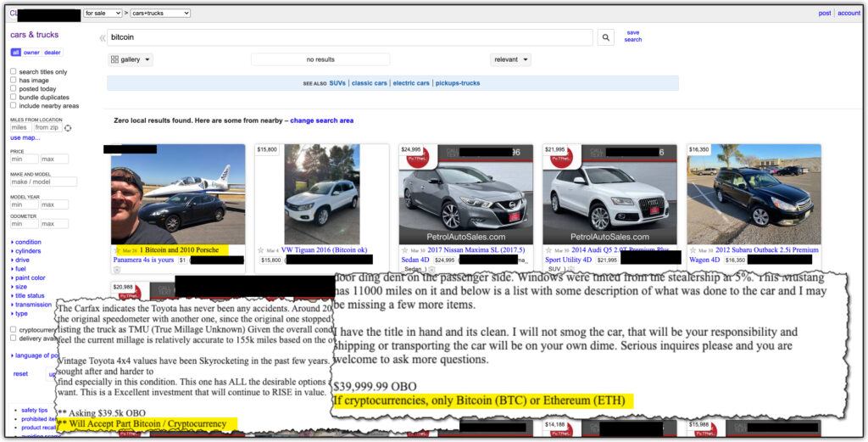Open the 'relevant' sort dropdown
The image size is (868, 442).
(x=510, y=59)
